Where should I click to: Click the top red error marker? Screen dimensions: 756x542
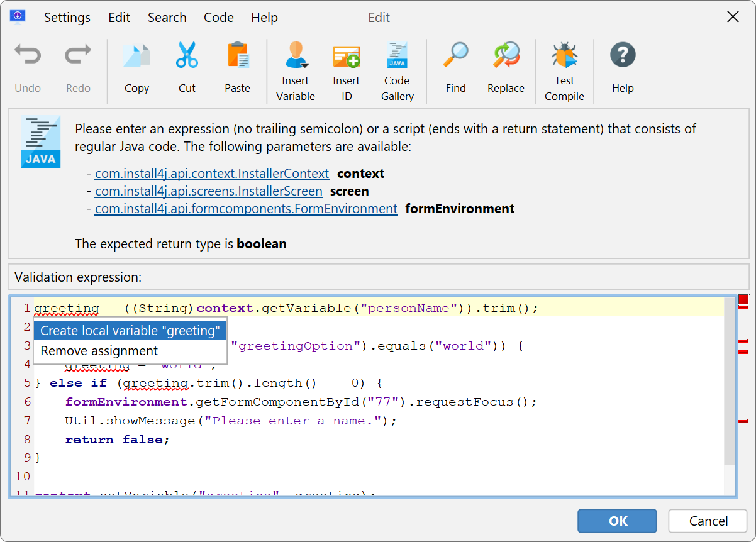743,299
